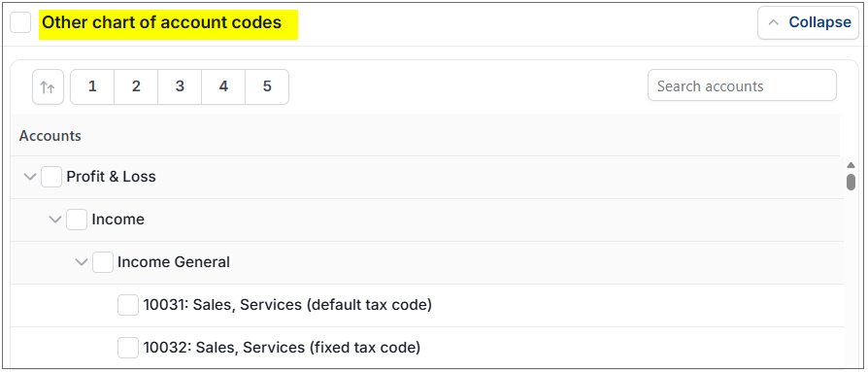Collapse the Profit & Loss tree node
868x372 pixels.
pyautogui.click(x=30, y=177)
